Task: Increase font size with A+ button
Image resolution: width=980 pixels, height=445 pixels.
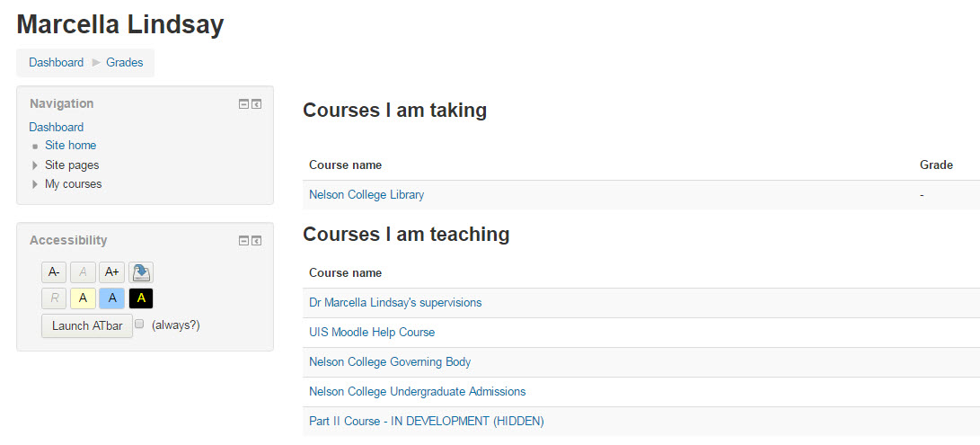Action: tap(112, 272)
